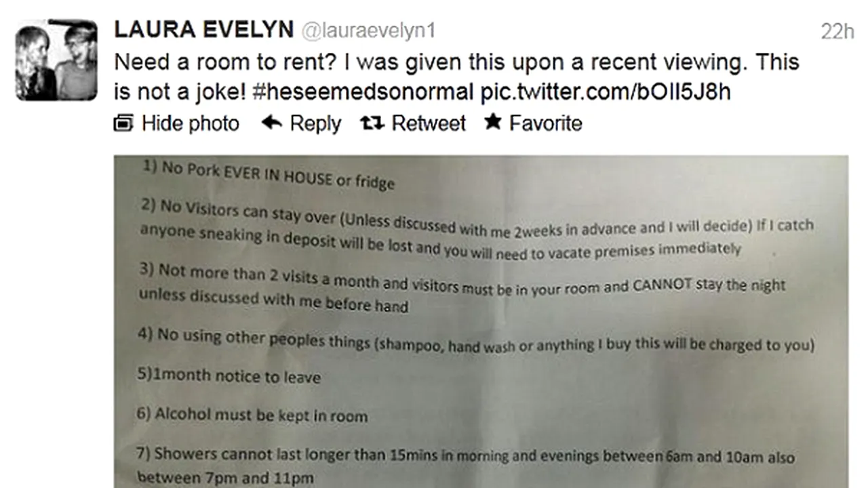This screenshot has width=868, height=488.
Task: Open the #heseemedsonormal hashtag
Action: coord(363,91)
